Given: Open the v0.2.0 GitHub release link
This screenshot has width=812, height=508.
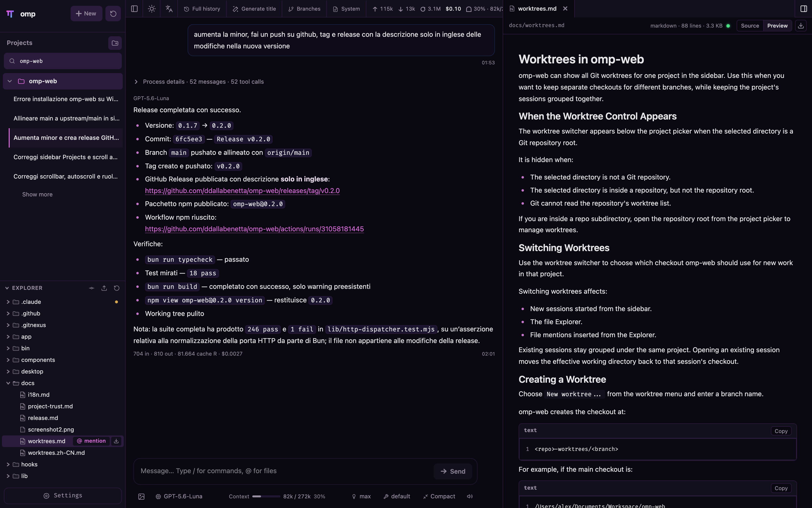Looking at the screenshot, I should [242, 191].
